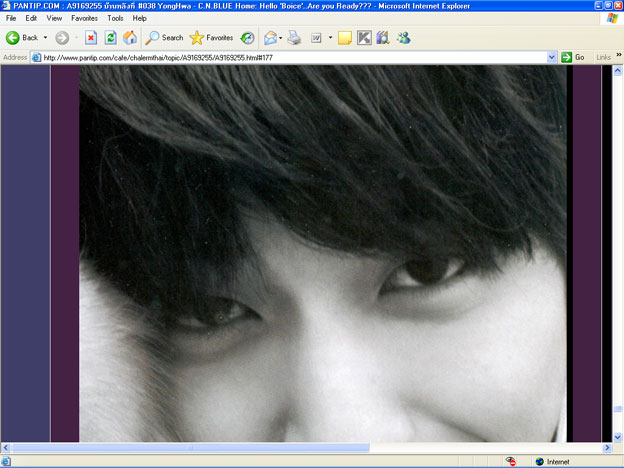Click the page icon in the address bar
The height and width of the screenshot is (468, 624).
tap(37, 58)
